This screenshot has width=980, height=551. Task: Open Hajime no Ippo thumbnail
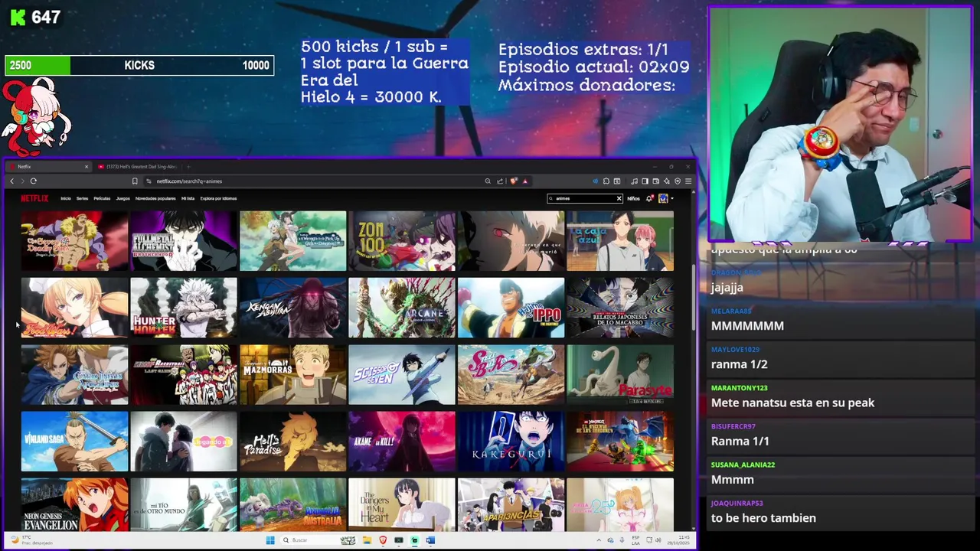point(511,308)
